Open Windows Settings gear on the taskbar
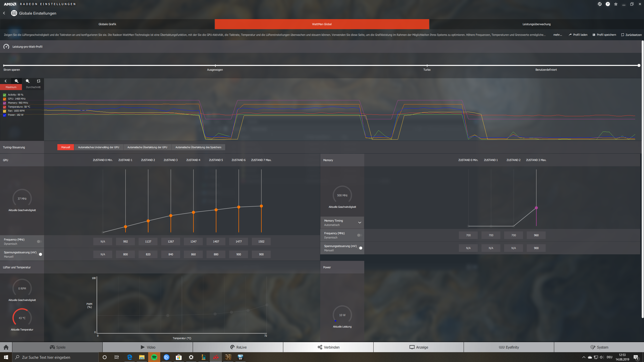The image size is (644, 362). point(191,357)
